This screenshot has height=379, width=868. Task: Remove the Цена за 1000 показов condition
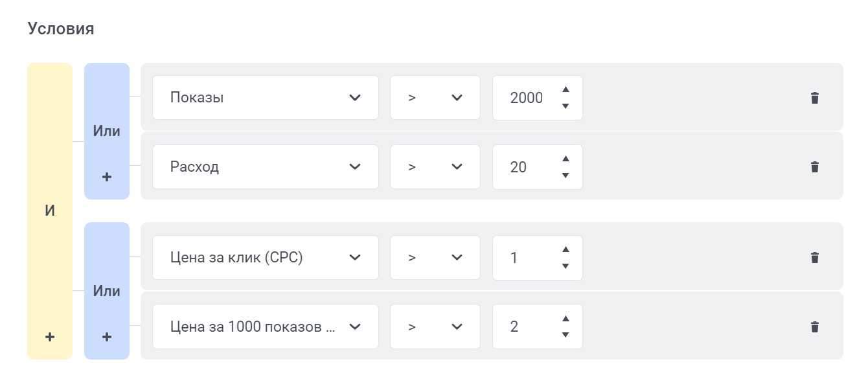tap(815, 327)
